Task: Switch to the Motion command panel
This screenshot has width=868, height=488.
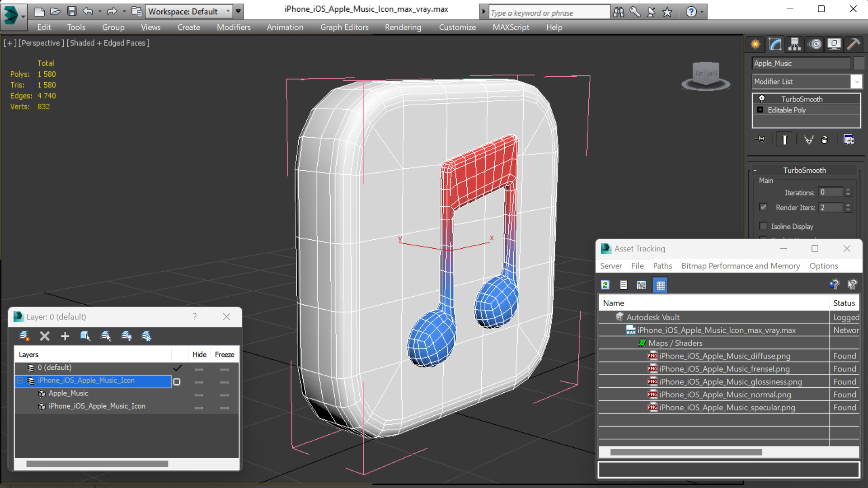Action: click(816, 44)
